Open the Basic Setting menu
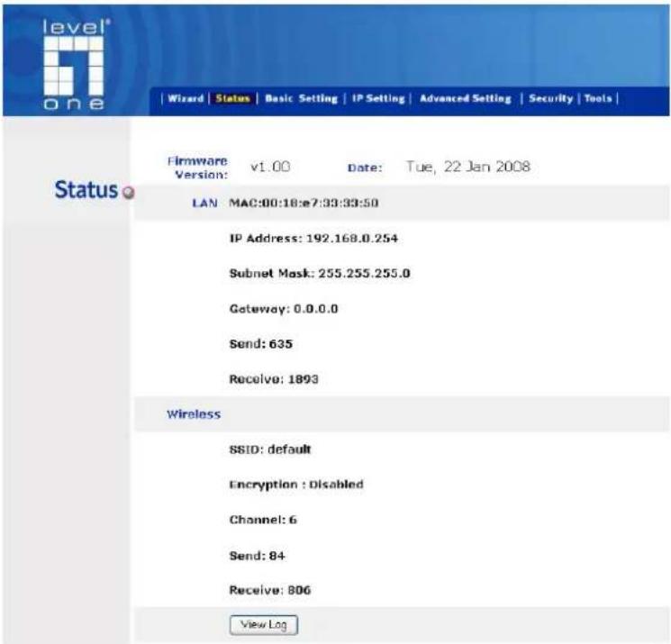The image size is (671, 644). (x=301, y=98)
